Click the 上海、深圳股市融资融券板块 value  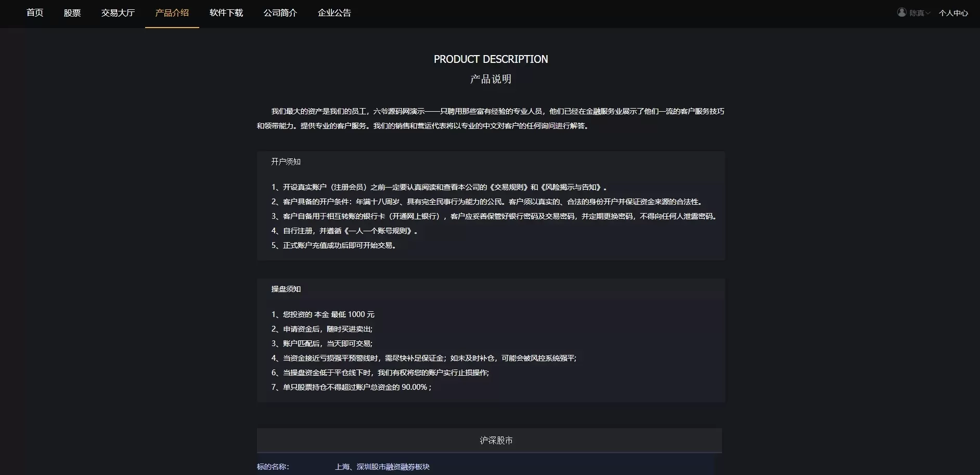coord(382,467)
